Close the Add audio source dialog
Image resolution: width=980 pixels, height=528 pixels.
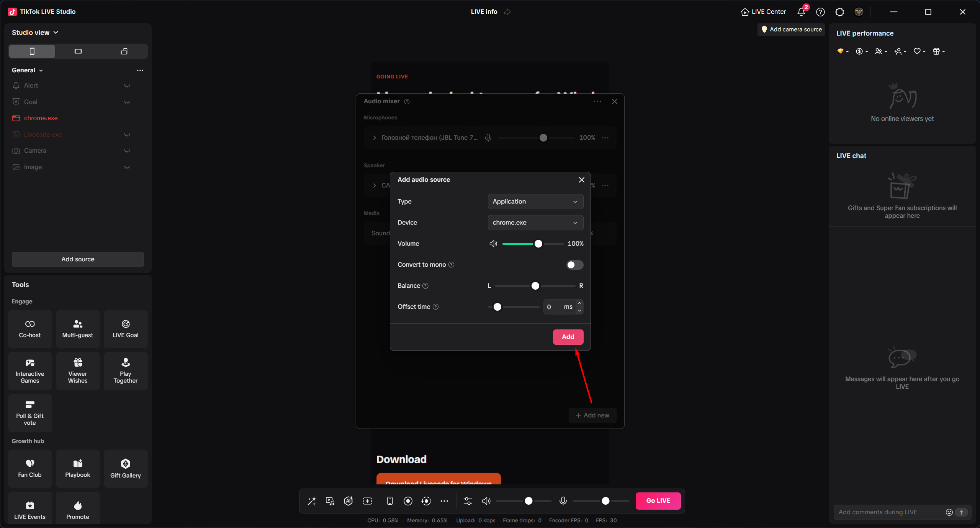pyautogui.click(x=581, y=180)
